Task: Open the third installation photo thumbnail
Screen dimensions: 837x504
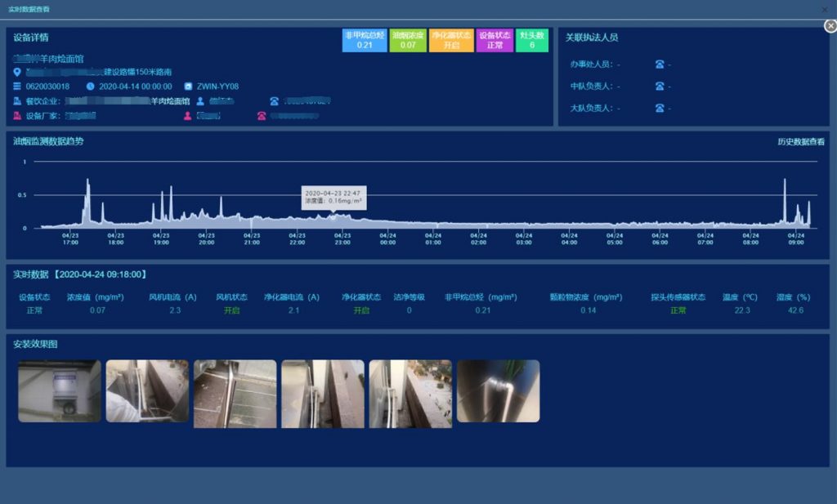Action: point(235,394)
